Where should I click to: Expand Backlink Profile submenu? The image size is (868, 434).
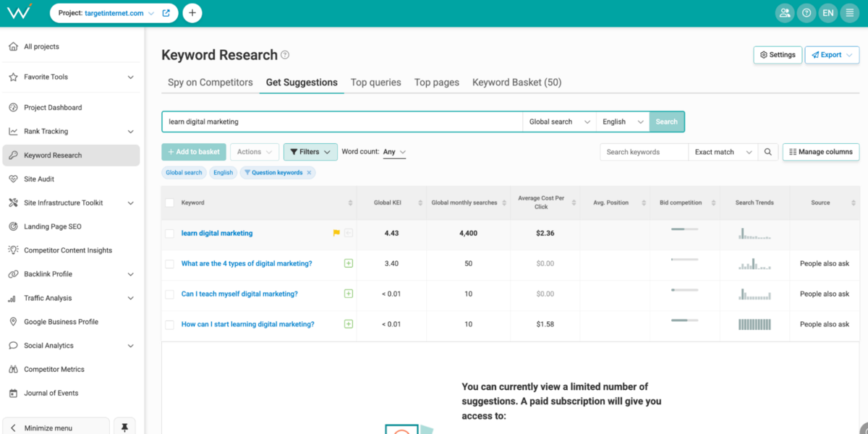tap(131, 274)
